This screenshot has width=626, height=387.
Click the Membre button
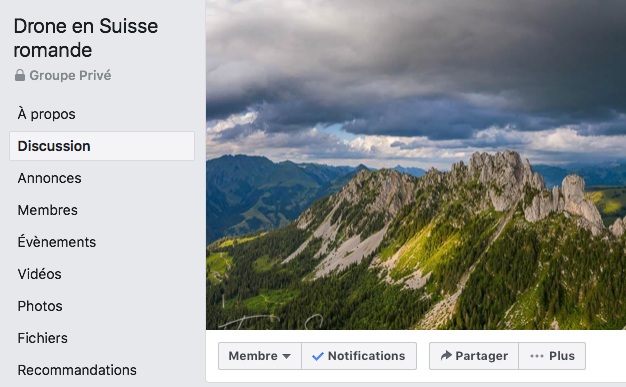[x=260, y=356]
